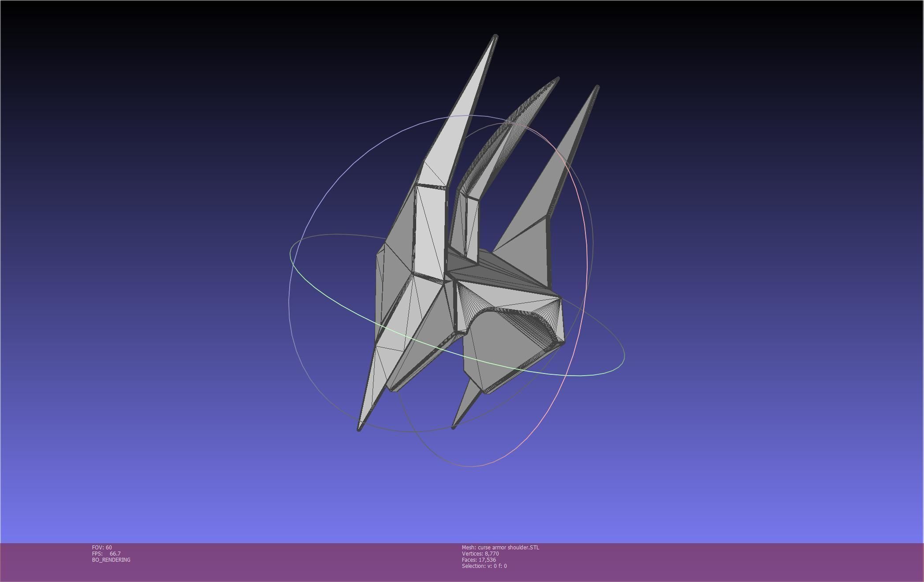The image size is (924, 582).
Task: Click the Faces: 17,536 info line
Action: pos(479,560)
